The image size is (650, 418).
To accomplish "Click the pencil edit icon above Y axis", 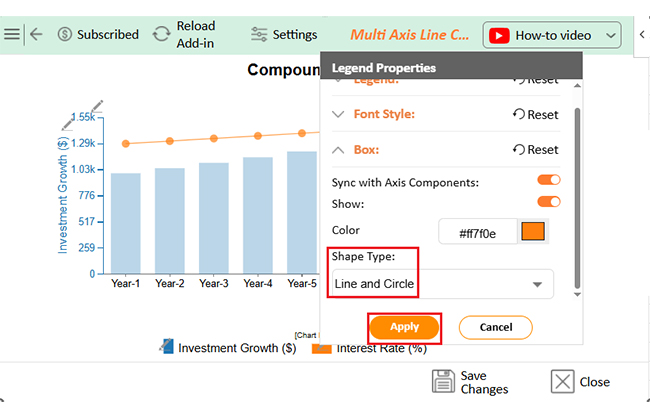I will (x=97, y=106).
